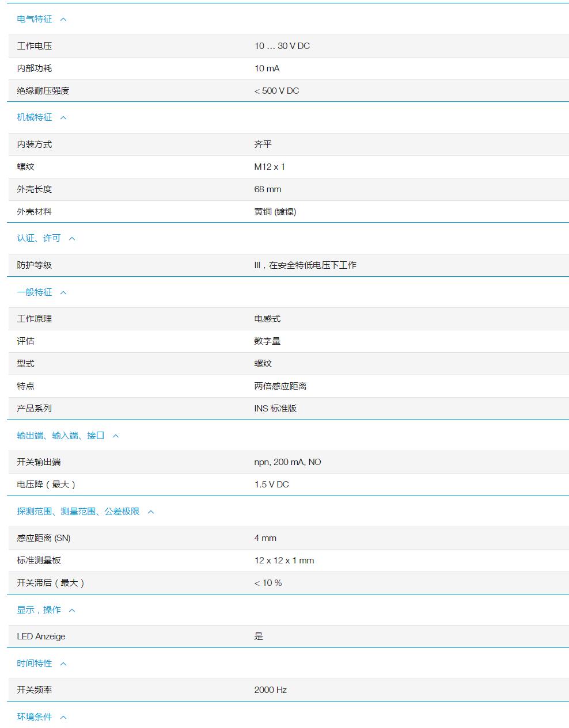Screen dimensions: 569x728
Task: Select the 一般特征 heading text
Action: click(x=33, y=292)
